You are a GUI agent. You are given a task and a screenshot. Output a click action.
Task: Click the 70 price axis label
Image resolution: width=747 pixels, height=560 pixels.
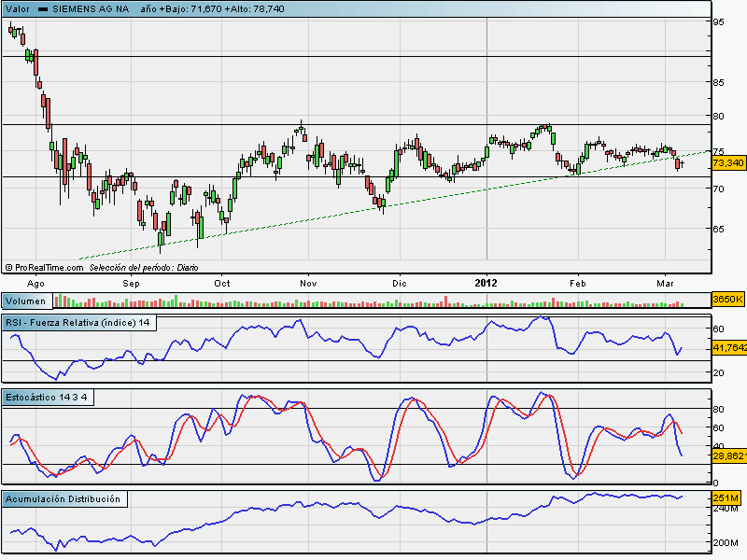(718, 189)
